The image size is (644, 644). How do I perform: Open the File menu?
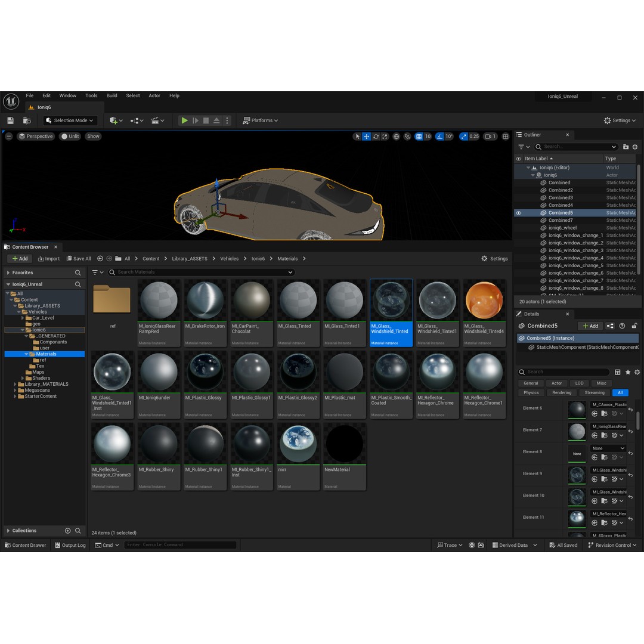tap(30, 95)
